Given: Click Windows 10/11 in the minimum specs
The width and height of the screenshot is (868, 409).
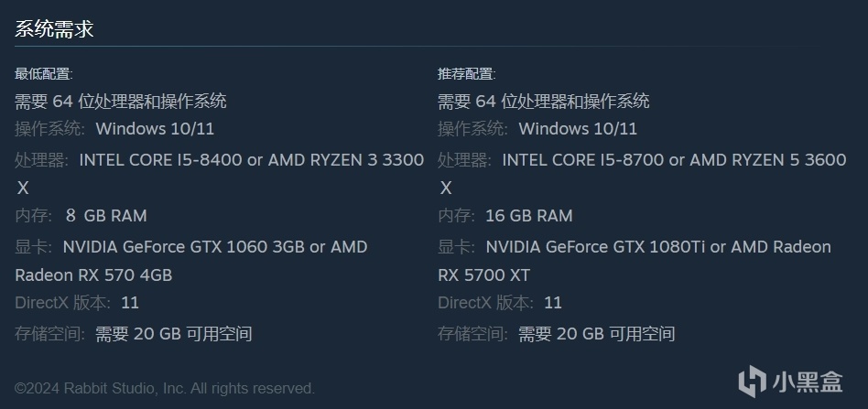Looking at the screenshot, I should pos(155,129).
